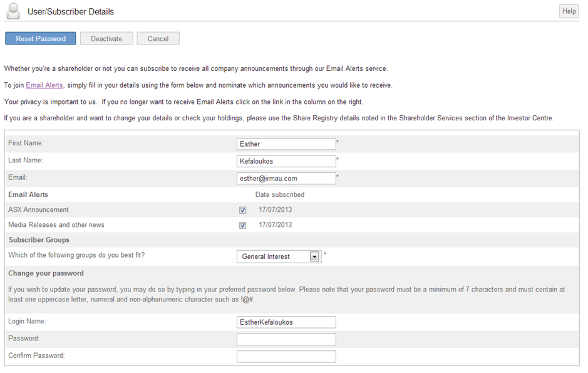Image resolution: width=588 pixels, height=373 pixels.
Task: Open the Help button
Action: click(x=569, y=11)
